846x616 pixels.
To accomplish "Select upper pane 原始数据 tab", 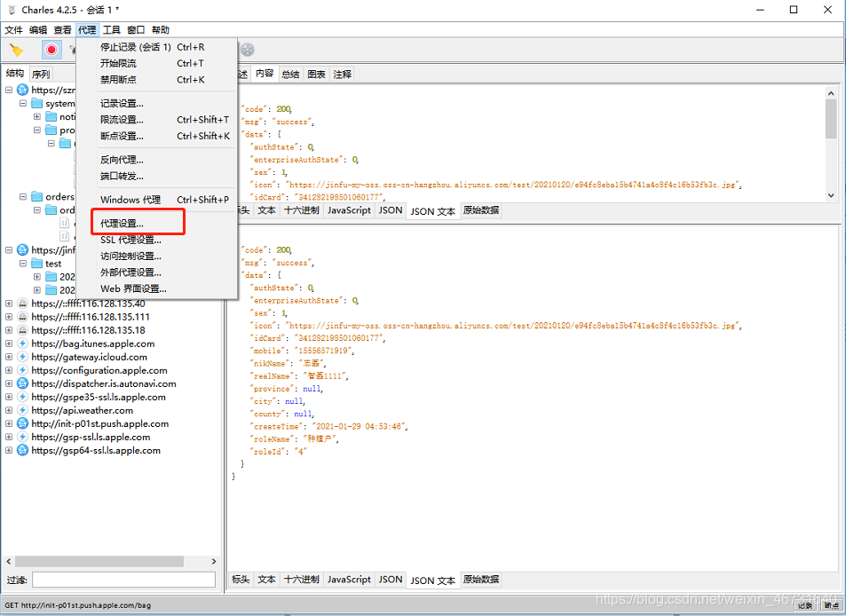I will (481, 210).
